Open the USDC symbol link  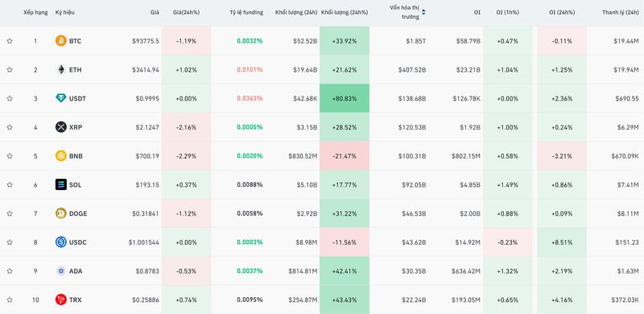click(x=77, y=242)
